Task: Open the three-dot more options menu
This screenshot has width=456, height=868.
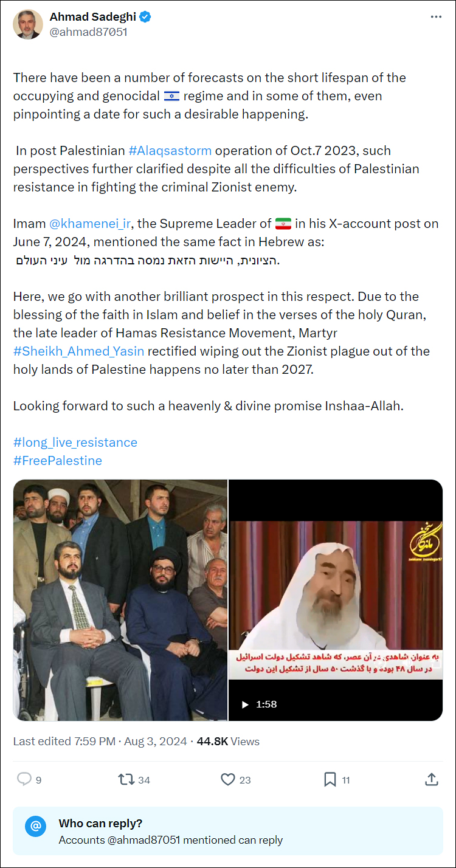Action: 436,17
